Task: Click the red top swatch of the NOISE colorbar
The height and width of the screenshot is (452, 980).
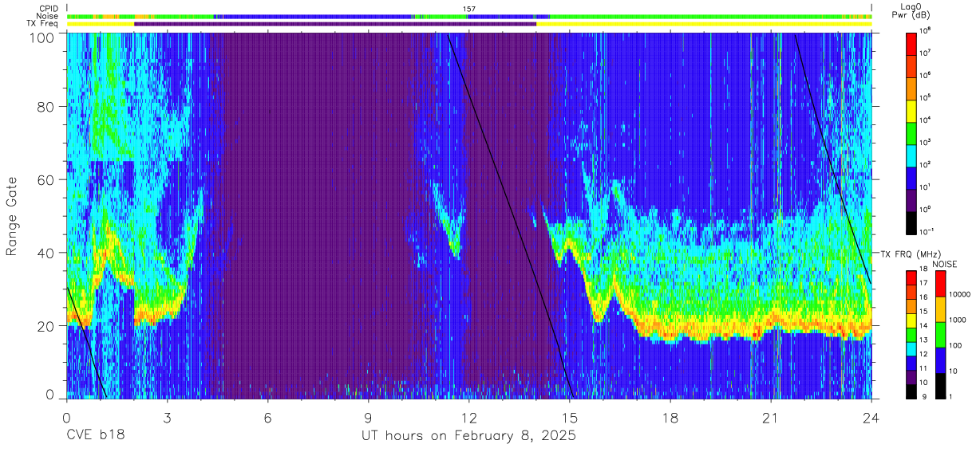Action: [941, 284]
